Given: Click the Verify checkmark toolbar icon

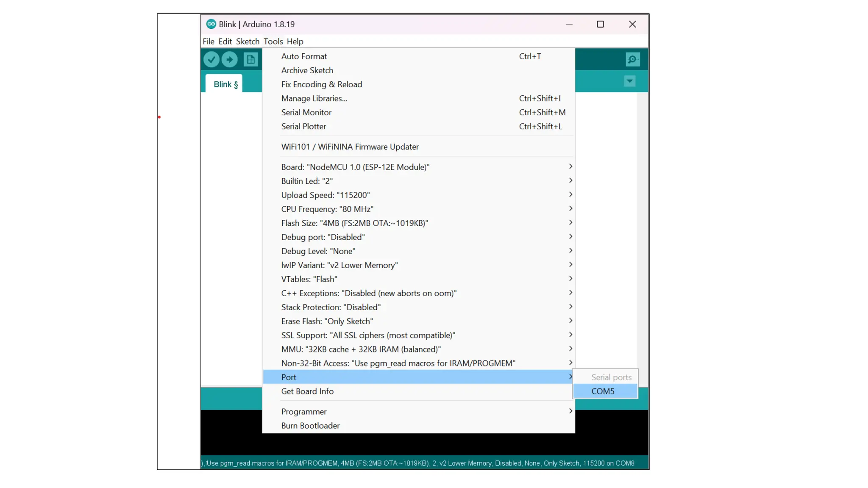Looking at the screenshot, I should click(x=211, y=59).
